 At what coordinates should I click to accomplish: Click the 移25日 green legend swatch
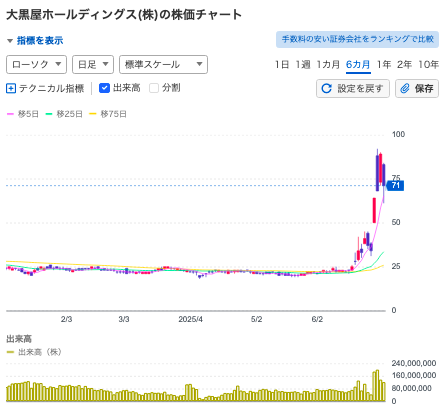49,114
